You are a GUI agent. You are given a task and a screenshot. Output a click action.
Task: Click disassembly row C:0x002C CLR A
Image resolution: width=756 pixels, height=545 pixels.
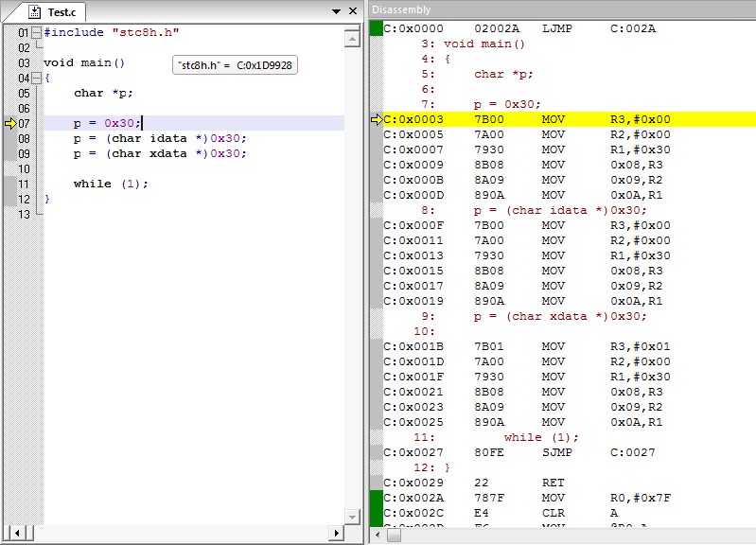pos(569,513)
